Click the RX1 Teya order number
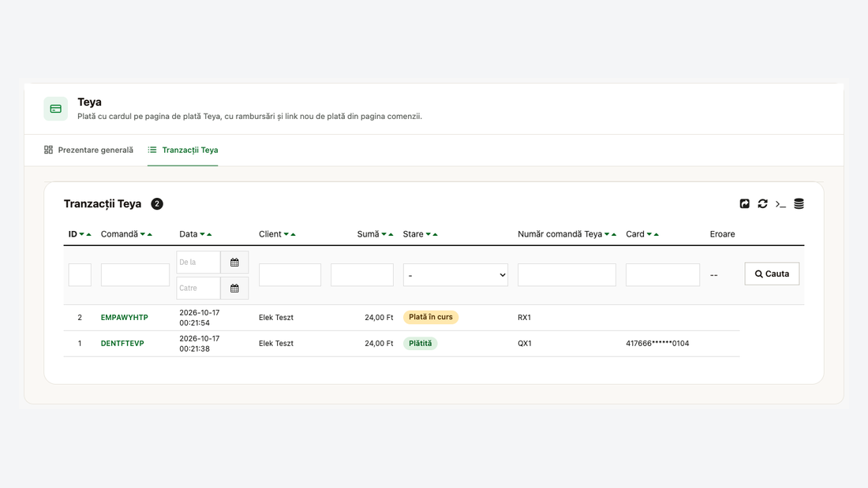Image resolution: width=868 pixels, height=488 pixels. (524, 318)
